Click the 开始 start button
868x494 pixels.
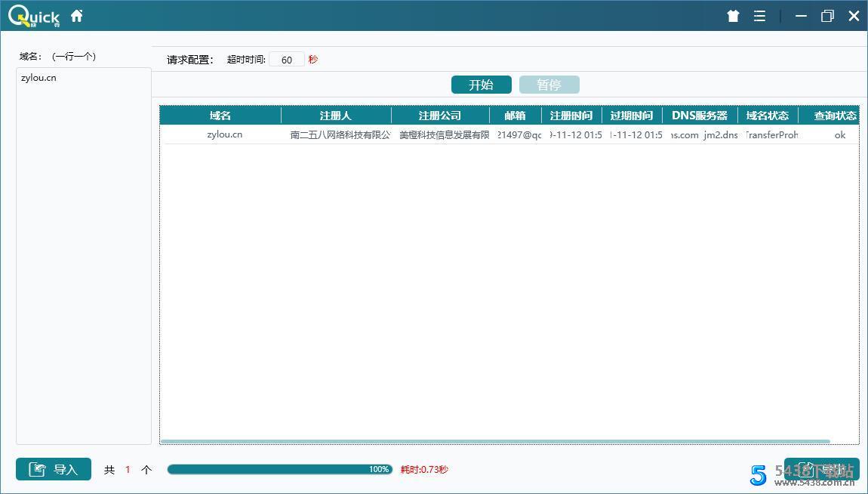tap(481, 84)
